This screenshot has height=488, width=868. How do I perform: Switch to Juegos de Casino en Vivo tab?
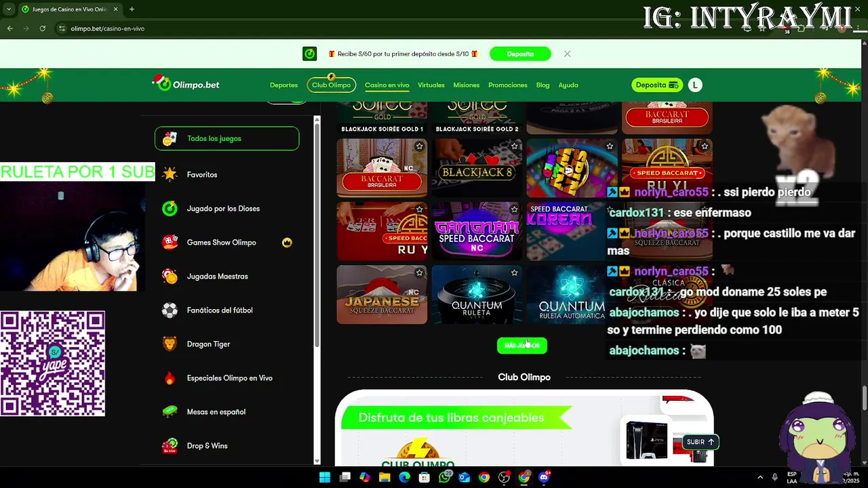coord(70,9)
